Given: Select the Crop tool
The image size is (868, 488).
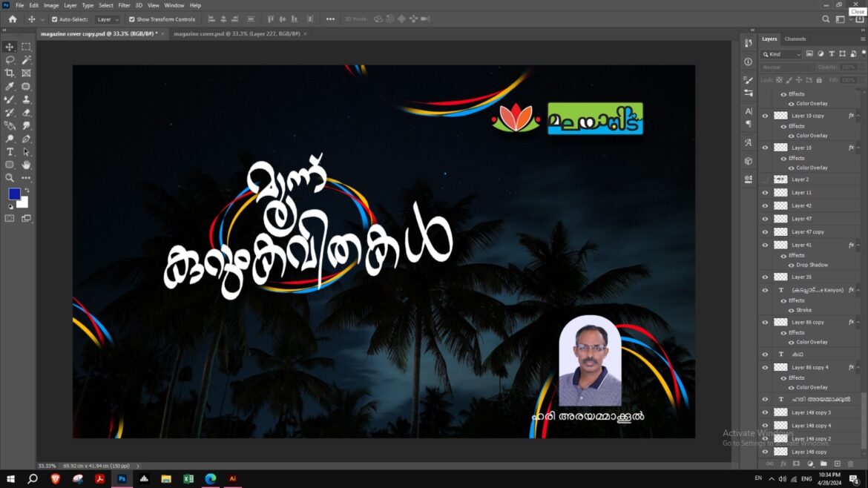Looking at the screenshot, I should pyautogui.click(x=10, y=73).
